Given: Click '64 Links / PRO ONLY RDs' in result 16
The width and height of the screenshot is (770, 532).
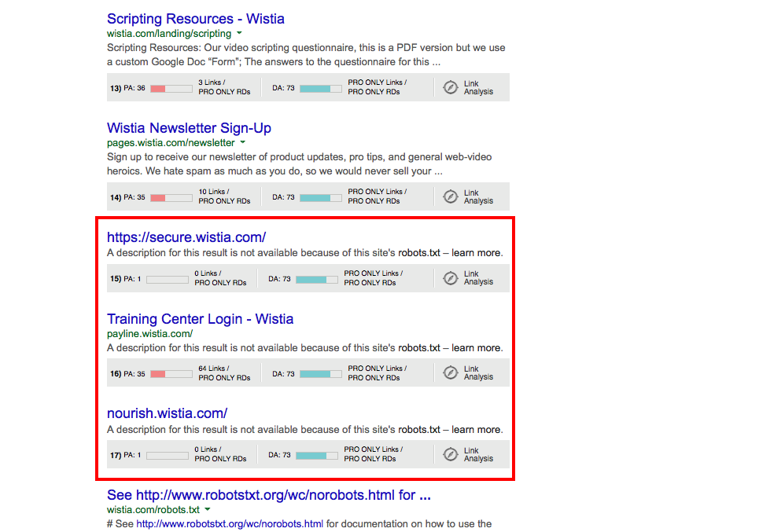Looking at the screenshot, I should point(224,373).
